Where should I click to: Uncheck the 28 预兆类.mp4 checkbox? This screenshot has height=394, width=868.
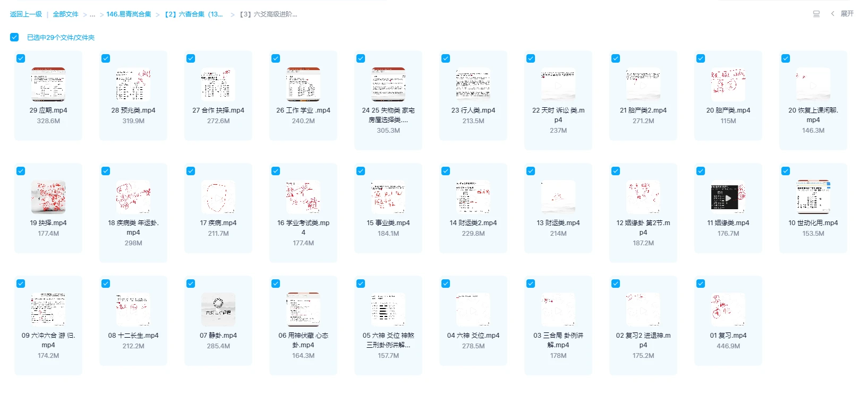[106, 58]
